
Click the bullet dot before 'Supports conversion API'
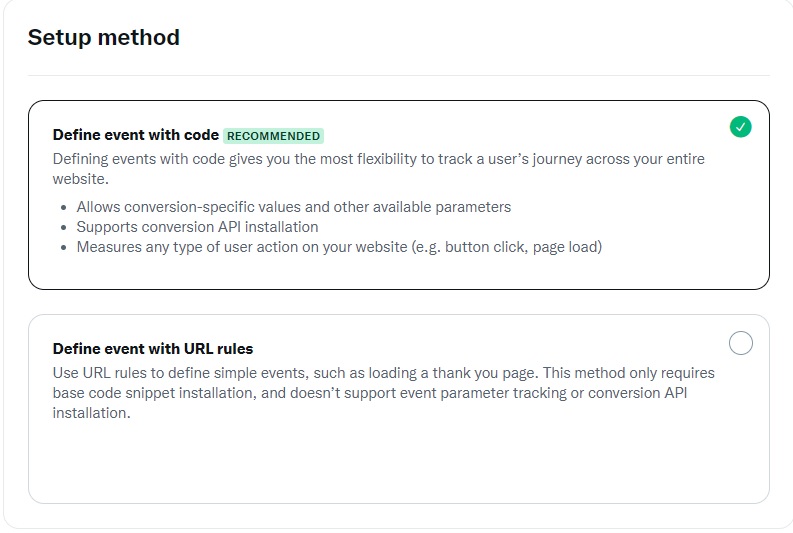63,228
